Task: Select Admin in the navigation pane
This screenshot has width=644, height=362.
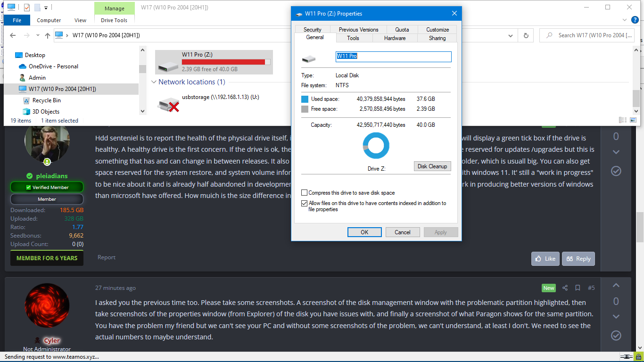Action: coord(37,78)
